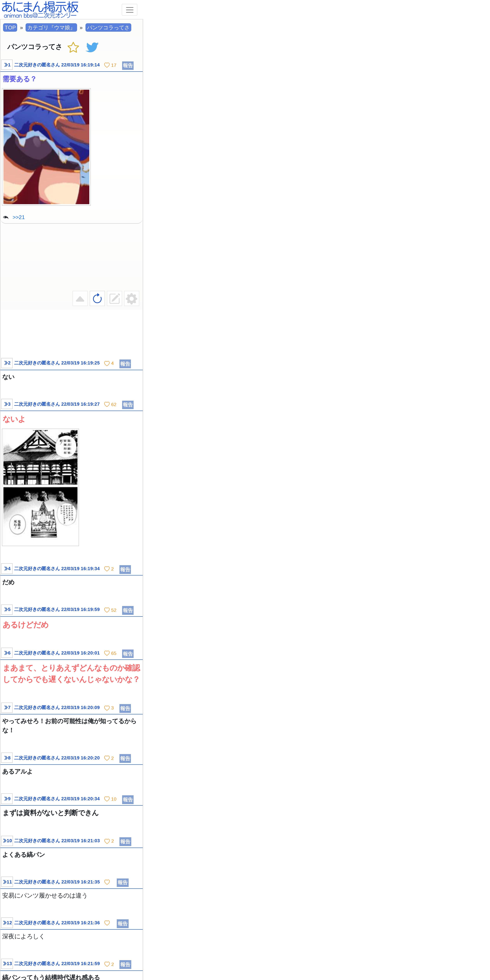Report post 10 with 報告 button
The height and width of the screenshot is (980, 490).
pos(125,841)
